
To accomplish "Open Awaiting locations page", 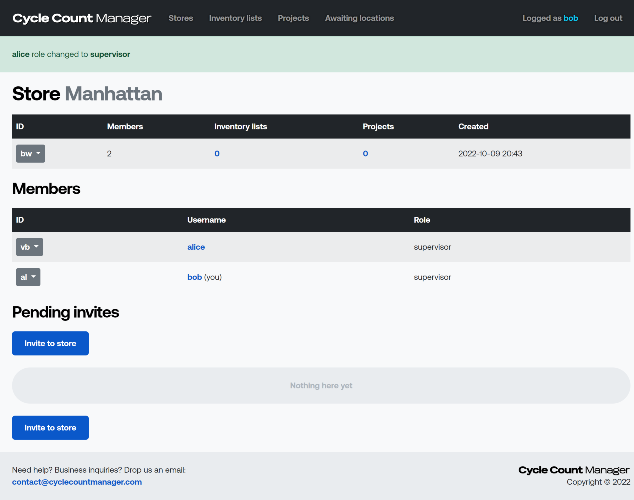I will tap(359, 18).
